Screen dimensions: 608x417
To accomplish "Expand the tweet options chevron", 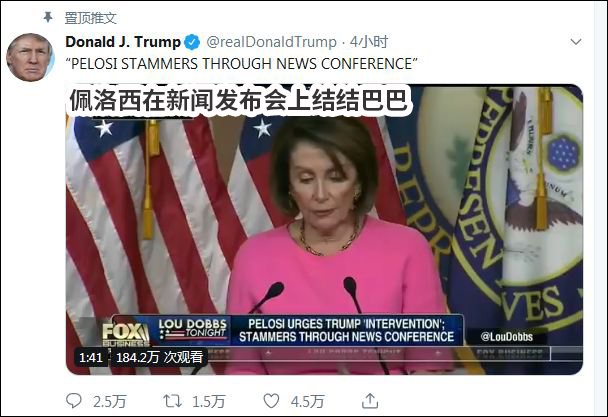I will coord(576,42).
